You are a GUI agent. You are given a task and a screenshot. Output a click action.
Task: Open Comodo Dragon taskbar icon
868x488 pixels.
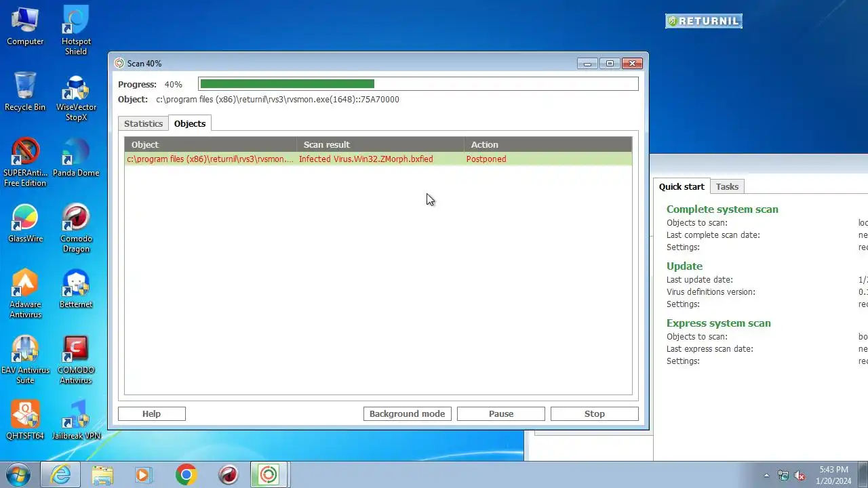(x=229, y=474)
